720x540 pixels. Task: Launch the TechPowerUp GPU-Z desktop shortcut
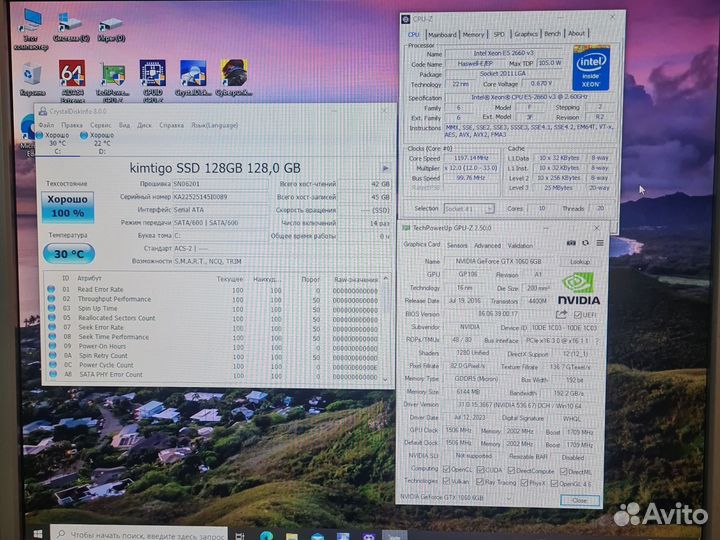point(112,81)
